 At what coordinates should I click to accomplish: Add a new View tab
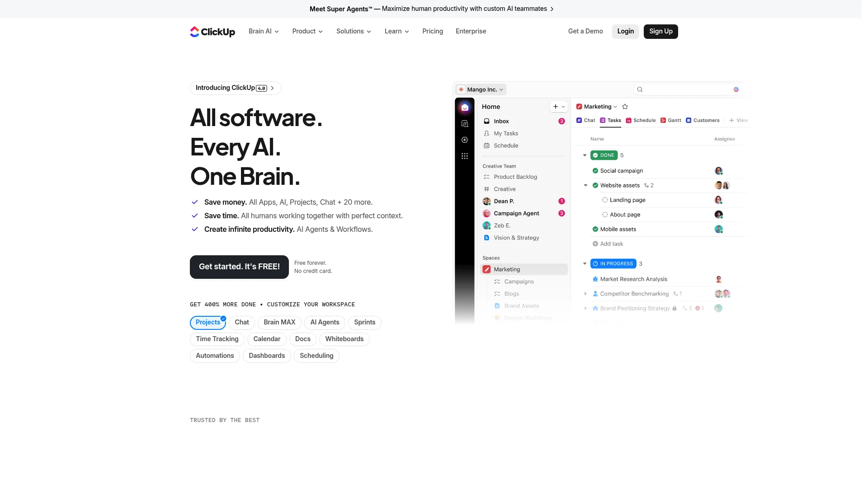[x=738, y=121]
